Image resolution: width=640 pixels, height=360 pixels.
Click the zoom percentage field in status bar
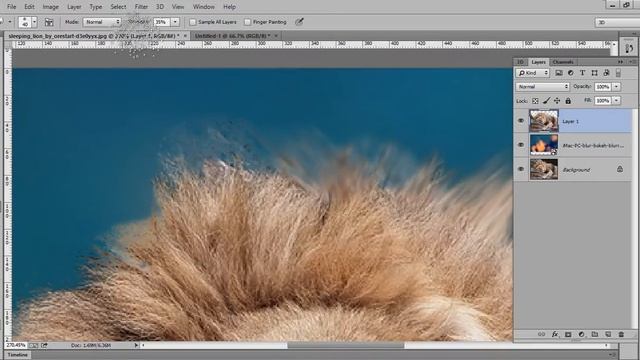click(x=16, y=345)
